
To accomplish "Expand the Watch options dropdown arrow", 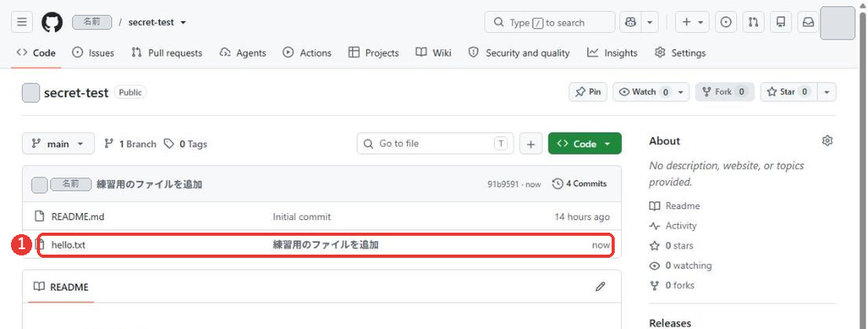I will (682, 92).
